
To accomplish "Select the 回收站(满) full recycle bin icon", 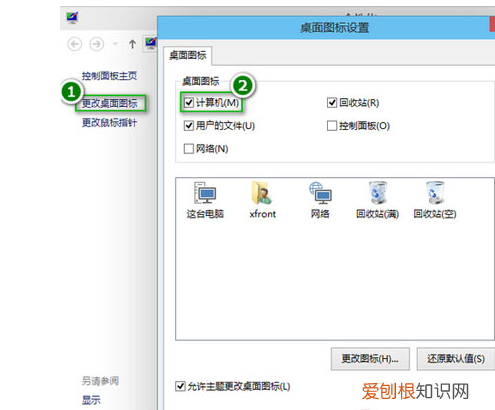I will tap(377, 200).
